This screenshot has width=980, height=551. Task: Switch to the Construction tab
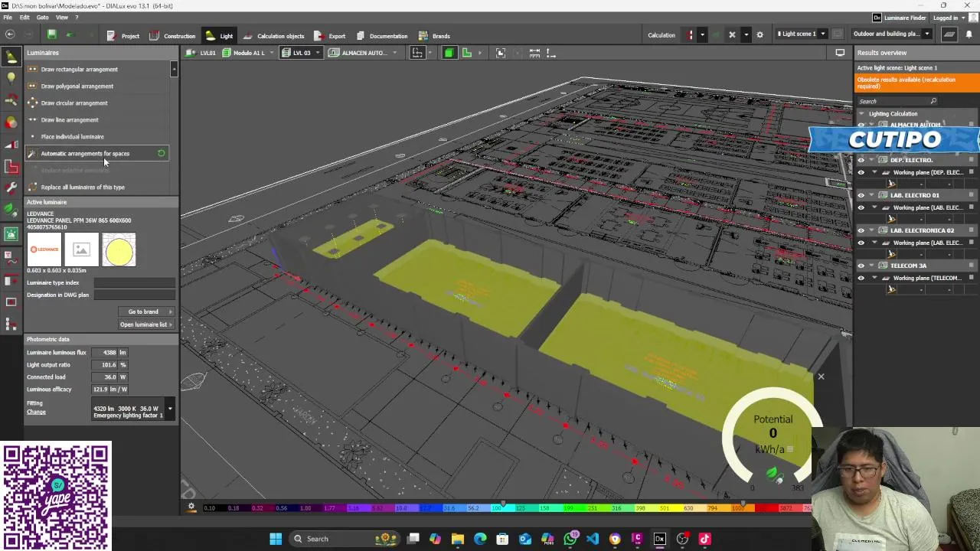click(172, 36)
